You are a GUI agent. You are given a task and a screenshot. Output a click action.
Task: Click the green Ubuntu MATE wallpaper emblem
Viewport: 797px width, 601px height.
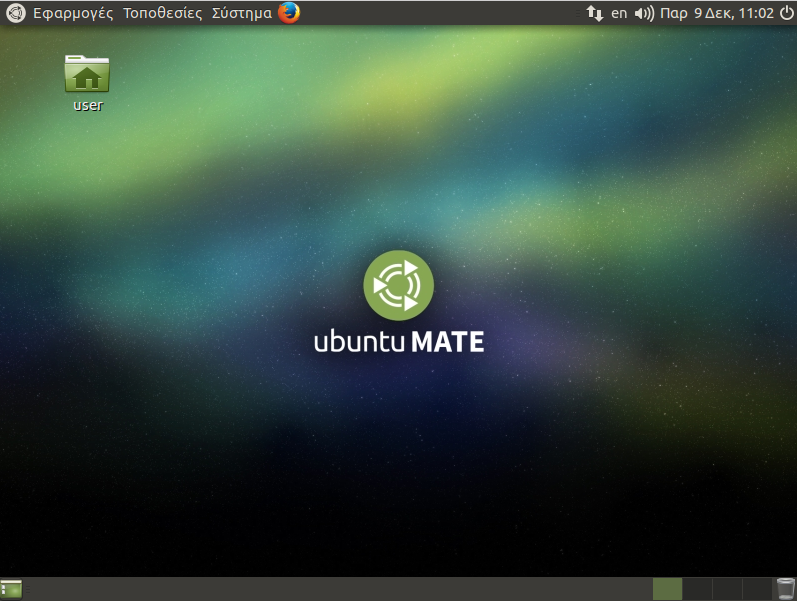coord(398,285)
